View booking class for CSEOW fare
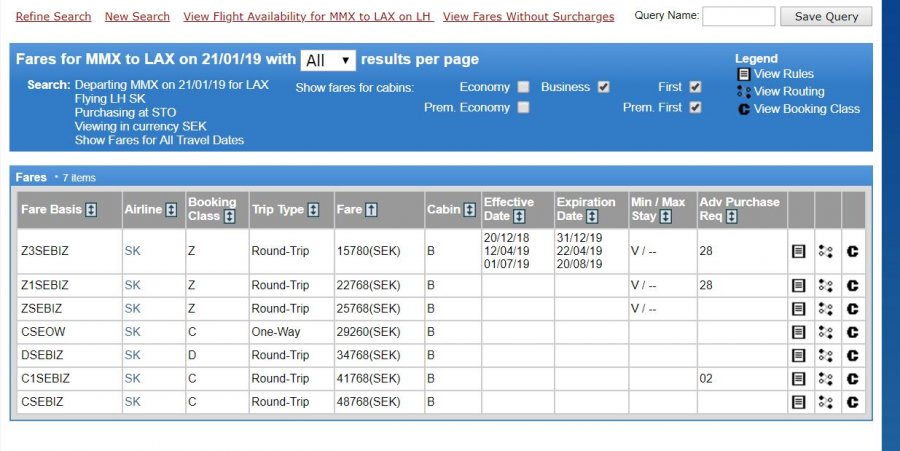Screen dimensions: 900x451 [853, 332]
